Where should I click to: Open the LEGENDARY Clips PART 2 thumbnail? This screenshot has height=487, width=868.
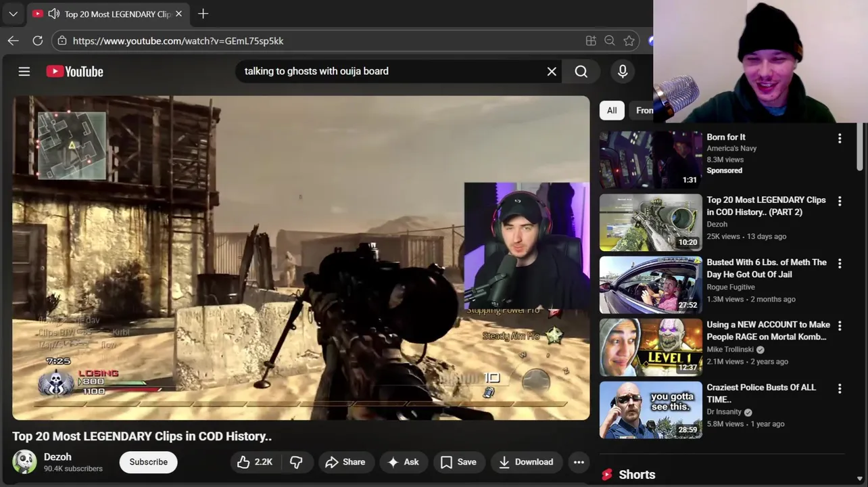click(x=651, y=223)
